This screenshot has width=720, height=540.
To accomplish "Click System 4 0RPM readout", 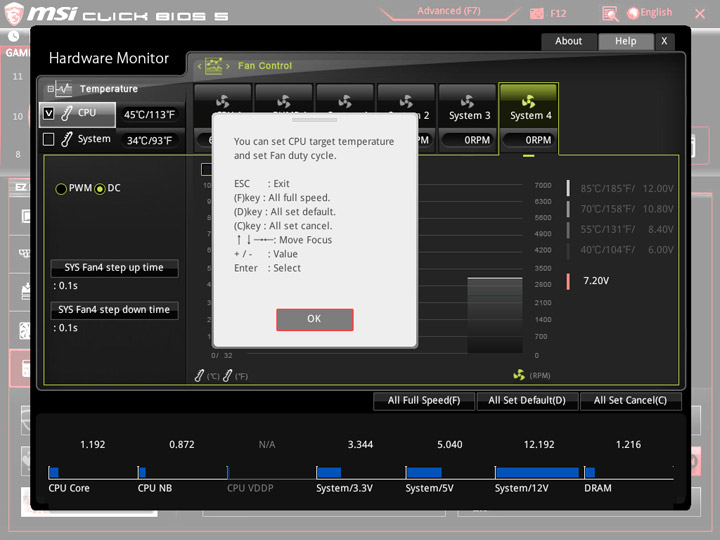I will [530, 140].
